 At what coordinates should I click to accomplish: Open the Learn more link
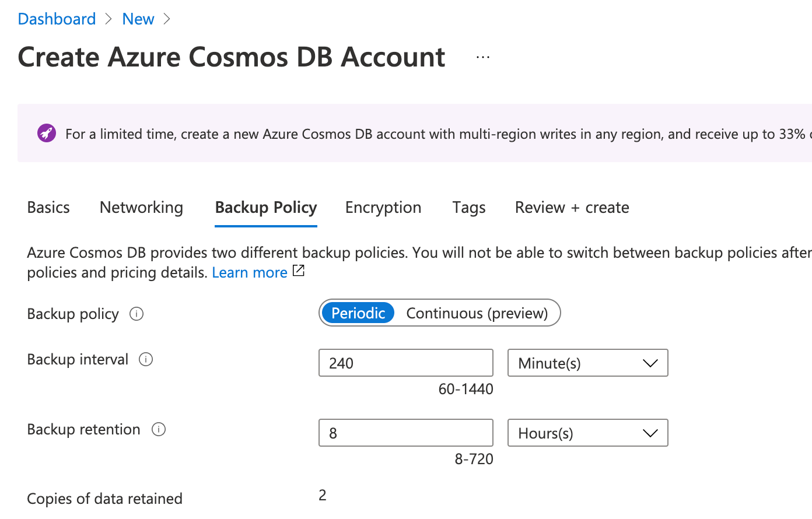(249, 272)
